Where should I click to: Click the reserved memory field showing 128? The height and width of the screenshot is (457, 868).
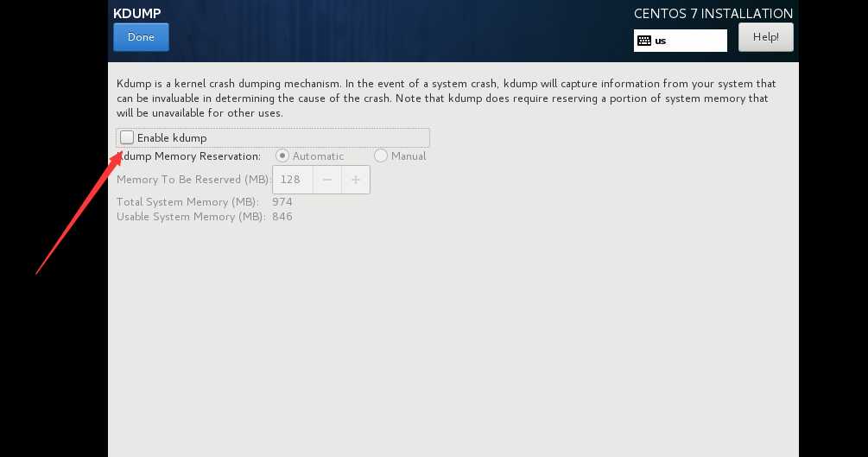pos(293,180)
